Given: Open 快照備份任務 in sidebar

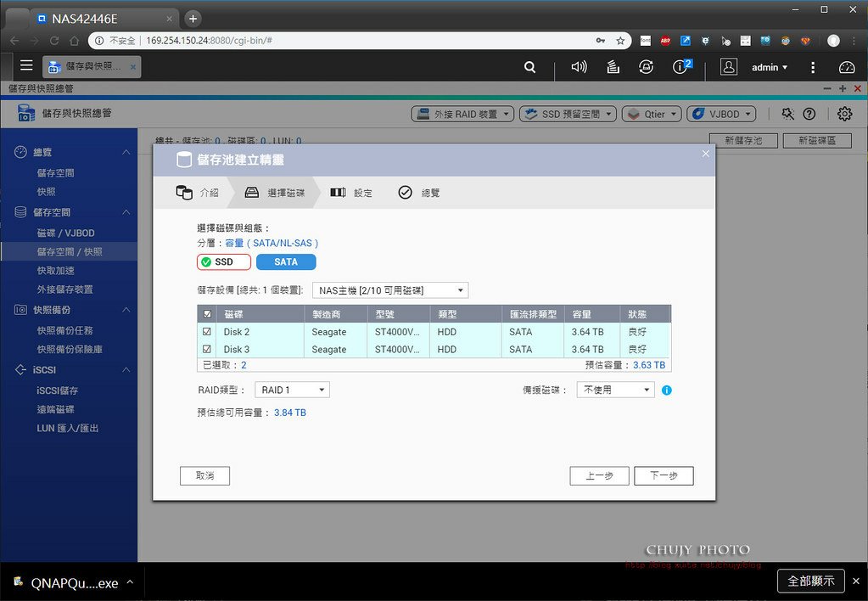Looking at the screenshot, I should click(64, 330).
